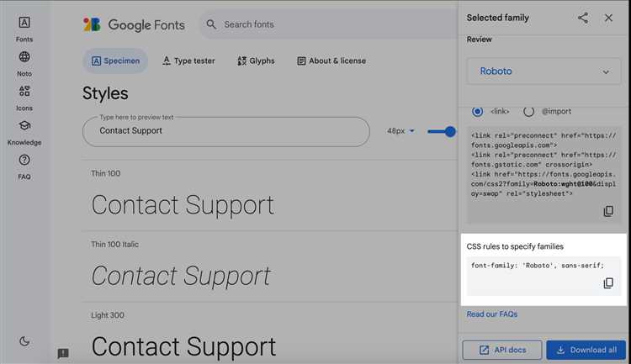
Task: Click the italic Contact Support preview
Action: (181, 277)
